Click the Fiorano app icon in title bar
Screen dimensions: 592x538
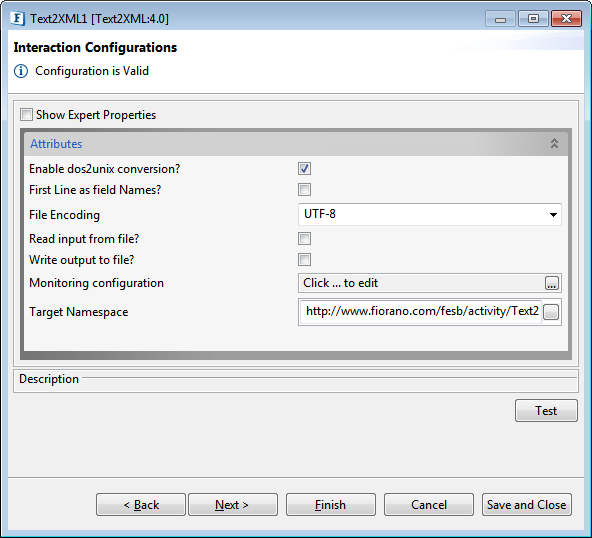(x=17, y=18)
